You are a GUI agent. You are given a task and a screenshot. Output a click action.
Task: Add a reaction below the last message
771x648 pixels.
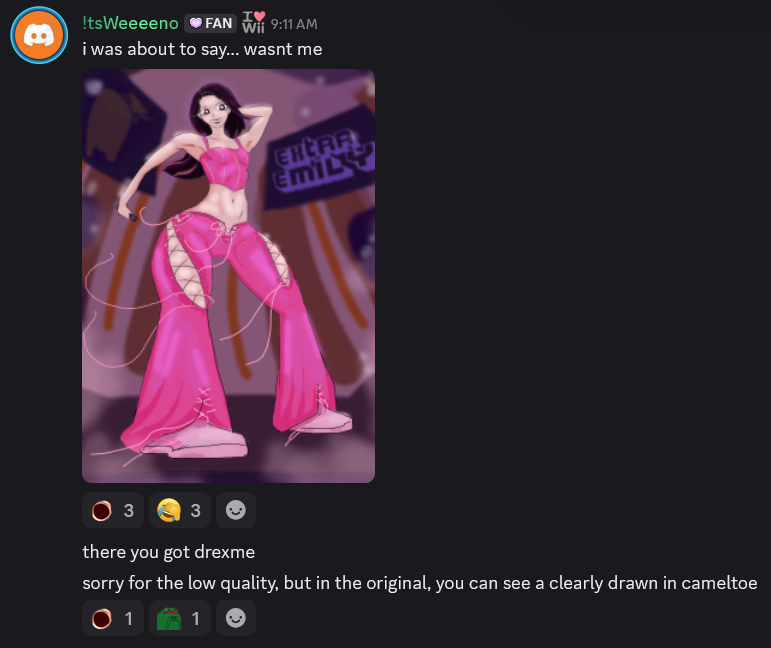point(236,619)
